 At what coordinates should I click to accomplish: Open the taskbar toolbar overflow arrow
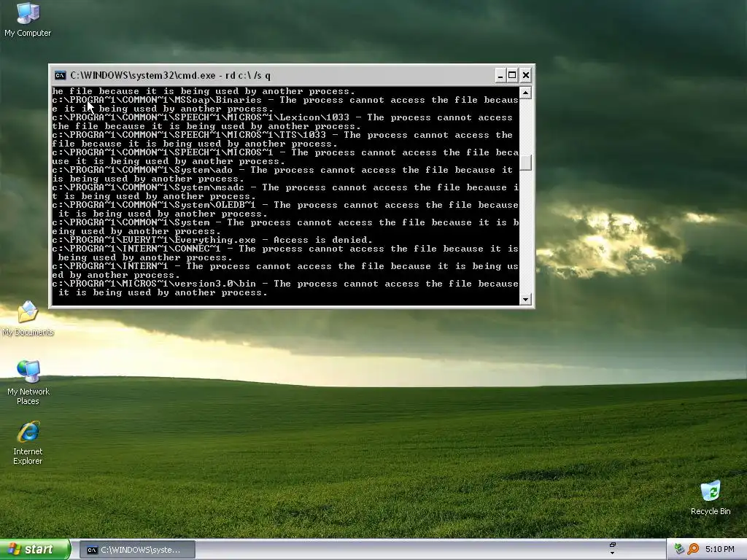[613, 553]
